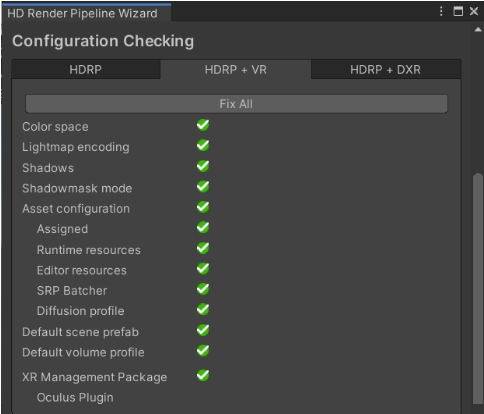Open the wizard's three-dot options menu
Image resolution: width=484 pixels, height=414 pixels.
click(441, 12)
